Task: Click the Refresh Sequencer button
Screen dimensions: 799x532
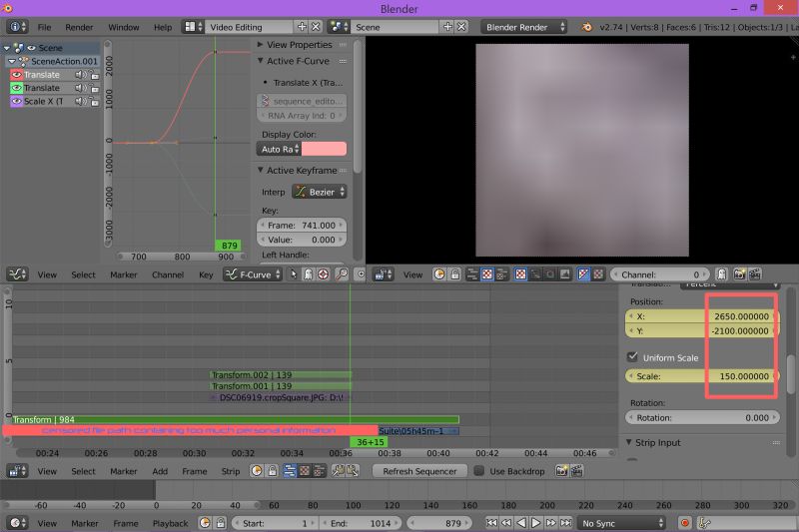Action: (x=419, y=471)
